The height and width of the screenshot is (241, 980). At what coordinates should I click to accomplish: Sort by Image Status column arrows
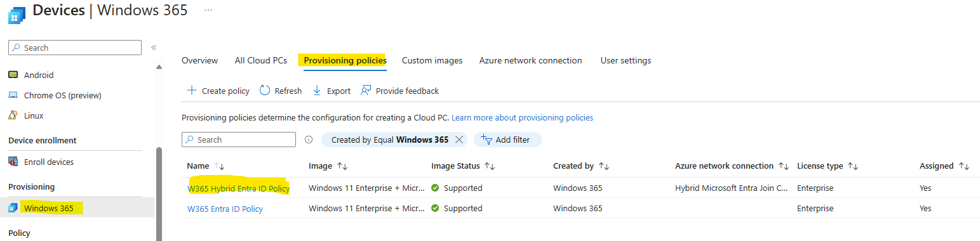click(x=490, y=166)
